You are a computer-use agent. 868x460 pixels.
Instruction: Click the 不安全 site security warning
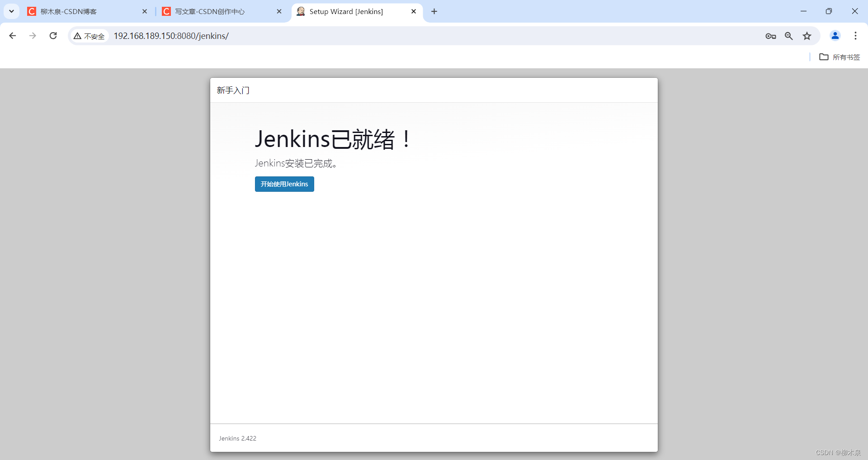point(89,36)
